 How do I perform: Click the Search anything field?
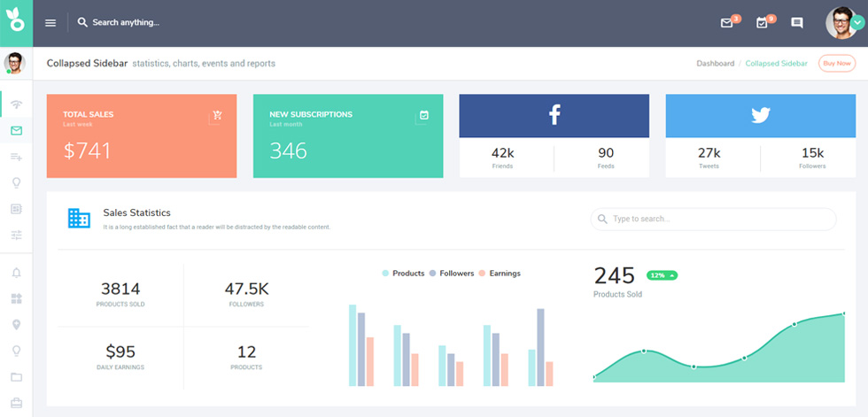126,23
